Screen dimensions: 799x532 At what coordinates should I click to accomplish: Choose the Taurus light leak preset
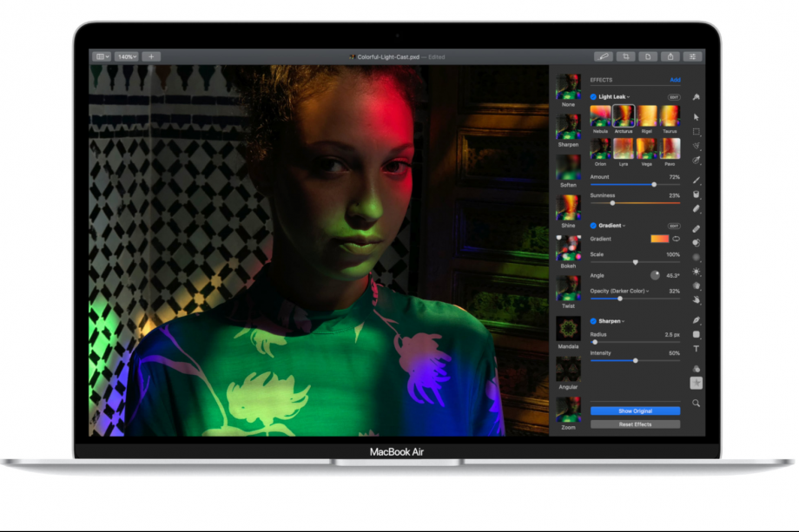(670, 116)
